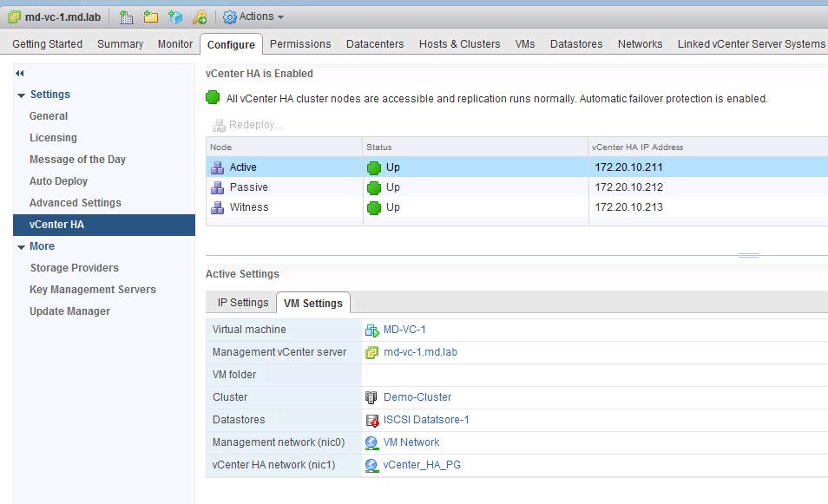Collapse the left navigation pane with double arrow
Viewport: 828px width, 504px height.
[x=20, y=74]
